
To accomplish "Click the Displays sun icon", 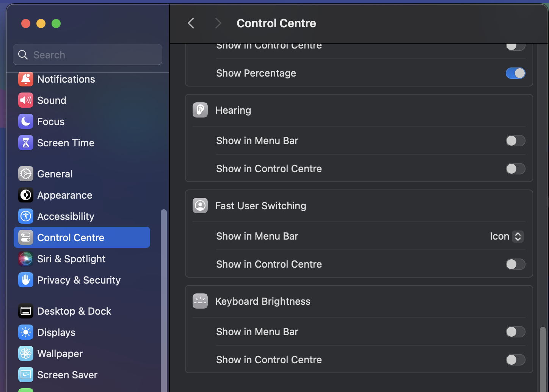I will [26, 332].
